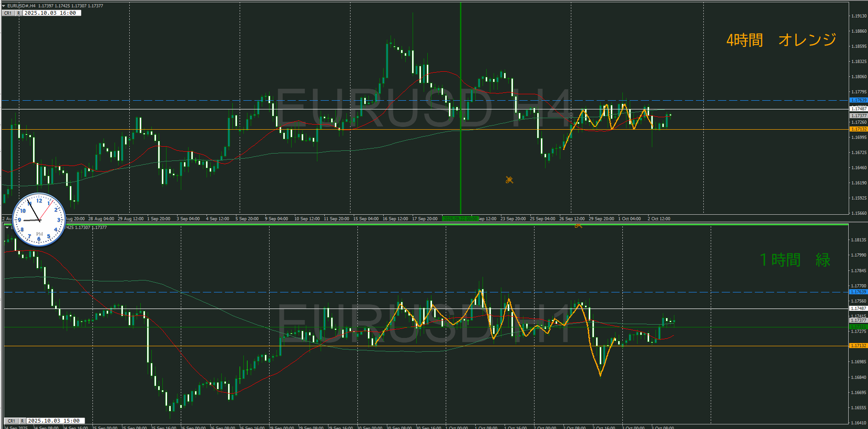
Task: Click the orange 1.17132 price tag in H1 chart
Action: 858,346
